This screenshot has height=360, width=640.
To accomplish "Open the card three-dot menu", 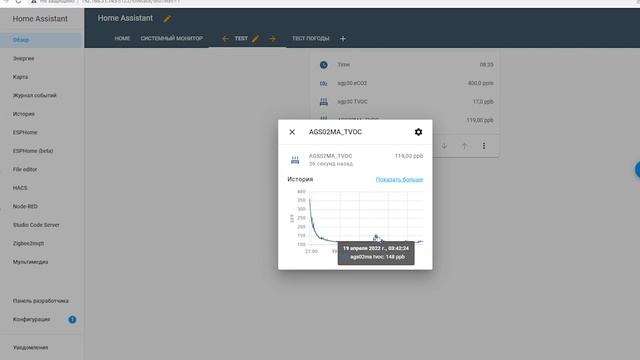I will 484,146.
